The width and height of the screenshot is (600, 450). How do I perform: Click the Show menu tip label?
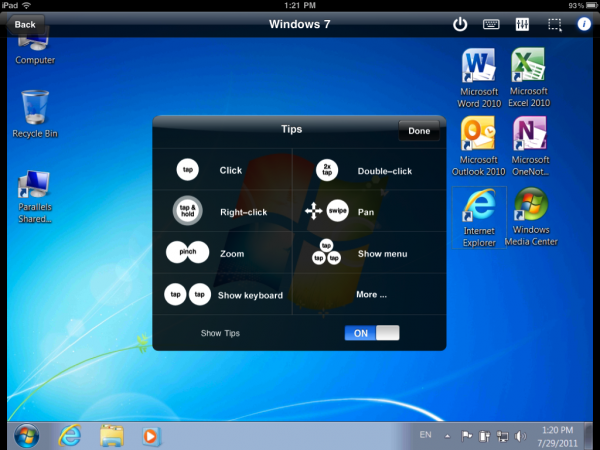click(382, 254)
